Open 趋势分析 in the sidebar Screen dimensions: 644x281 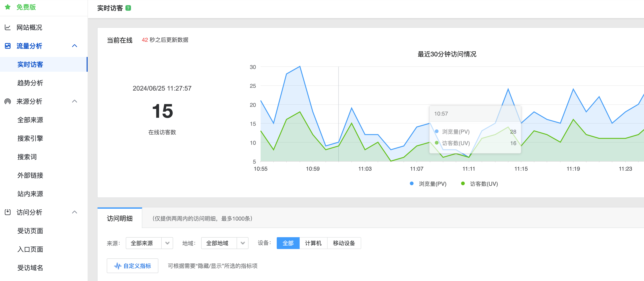tap(30, 83)
